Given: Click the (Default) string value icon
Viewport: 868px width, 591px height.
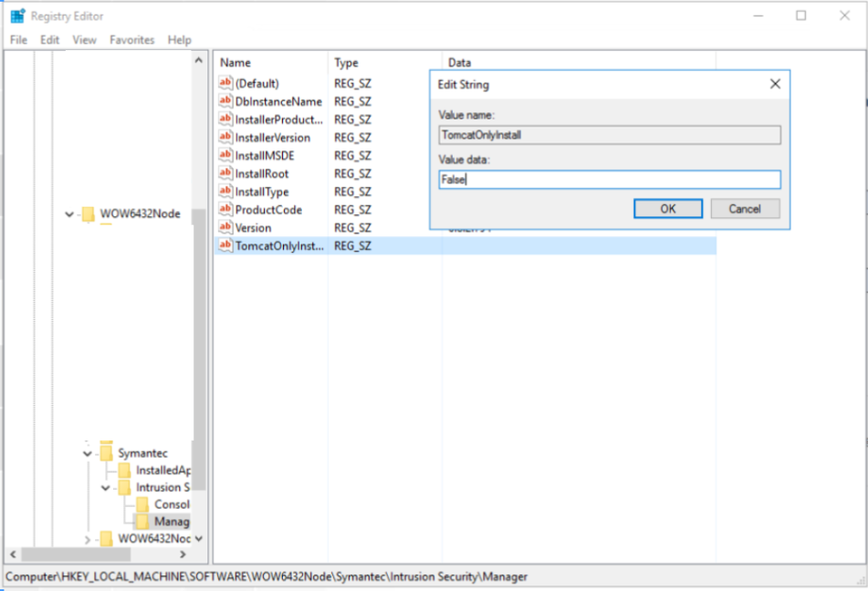Looking at the screenshot, I should pos(225,83).
